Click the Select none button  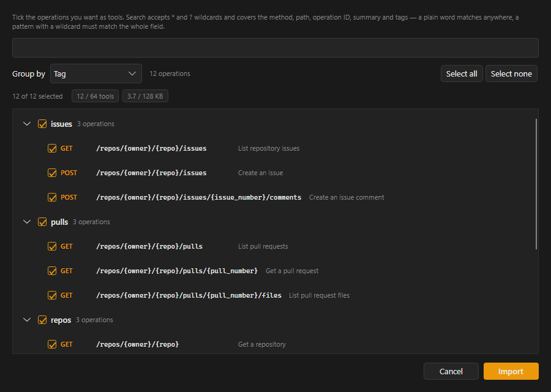(511, 73)
